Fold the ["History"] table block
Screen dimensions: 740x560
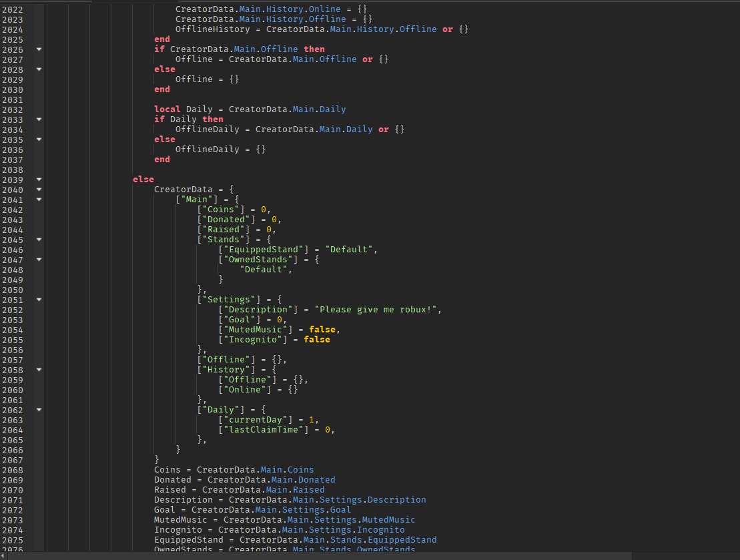pos(39,370)
